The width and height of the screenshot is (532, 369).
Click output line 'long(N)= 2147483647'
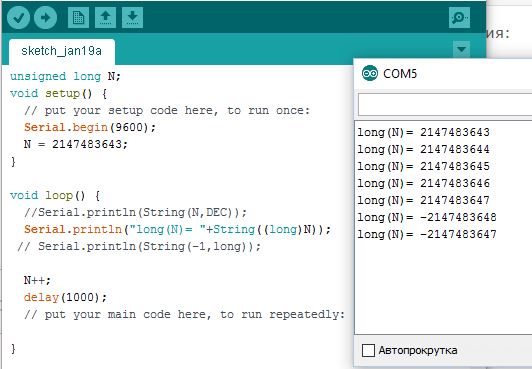(423, 200)
